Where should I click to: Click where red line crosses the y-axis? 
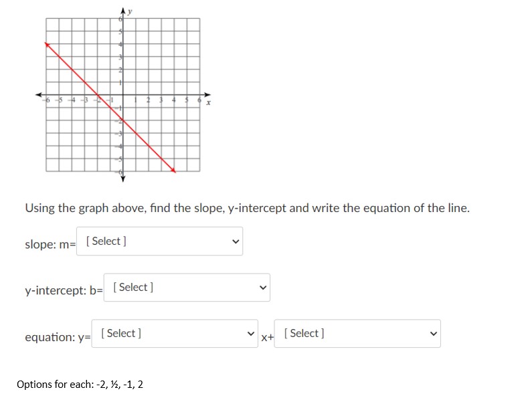pos(123,120)
